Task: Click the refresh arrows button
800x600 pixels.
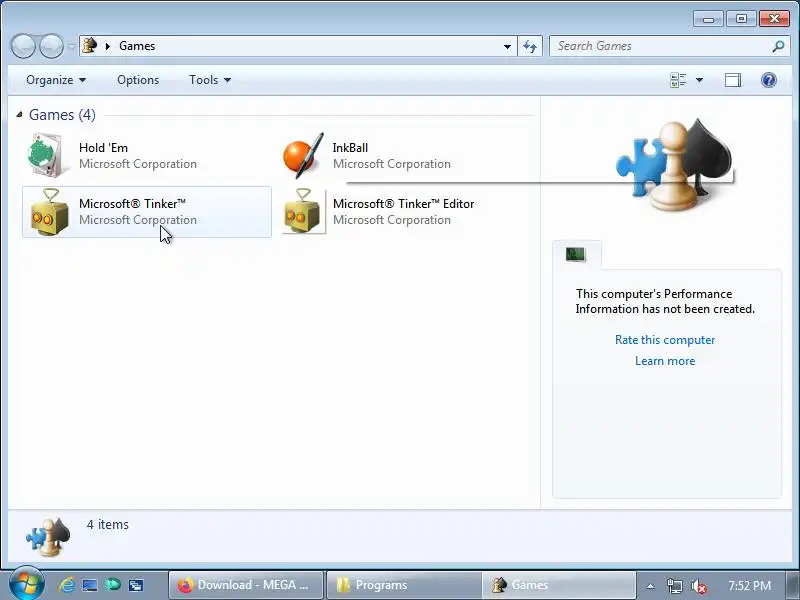Action: coord(530,46)
